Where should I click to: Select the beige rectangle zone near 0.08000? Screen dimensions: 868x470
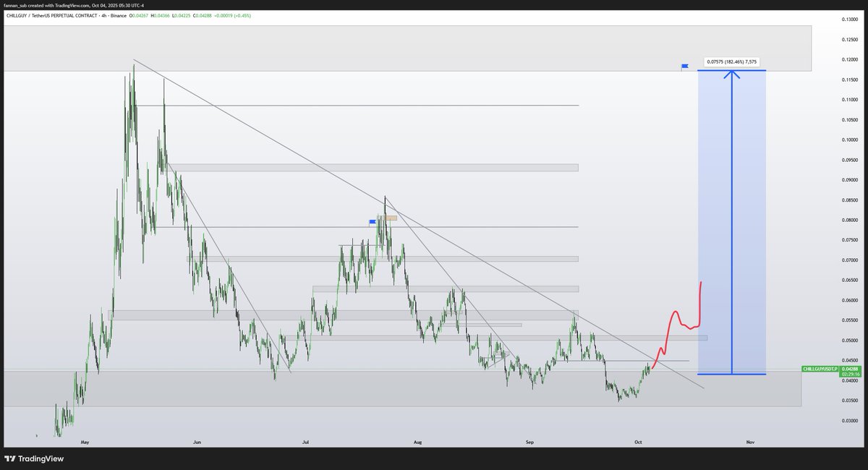tap(389, 217)
